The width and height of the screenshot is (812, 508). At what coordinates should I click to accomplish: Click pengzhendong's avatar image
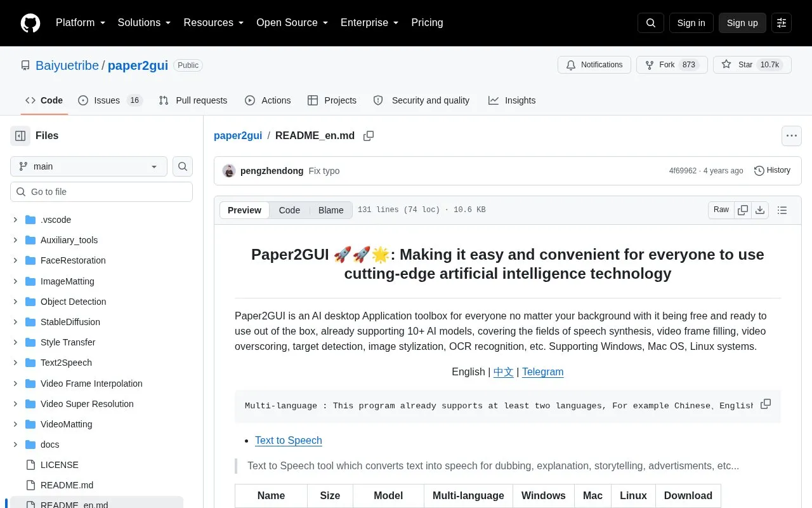[229, 171]
